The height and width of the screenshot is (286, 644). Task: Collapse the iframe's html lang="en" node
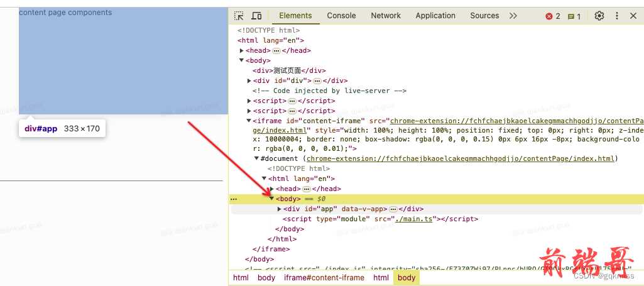[264, 179]
